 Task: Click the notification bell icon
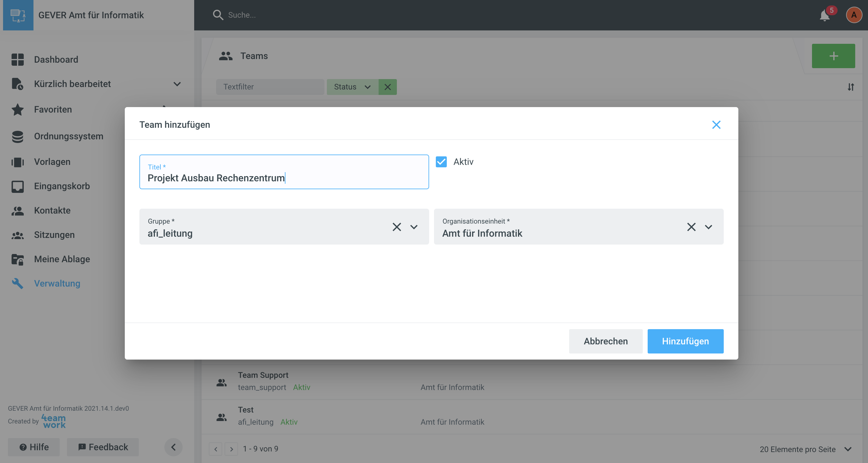[x=824, y=16]
